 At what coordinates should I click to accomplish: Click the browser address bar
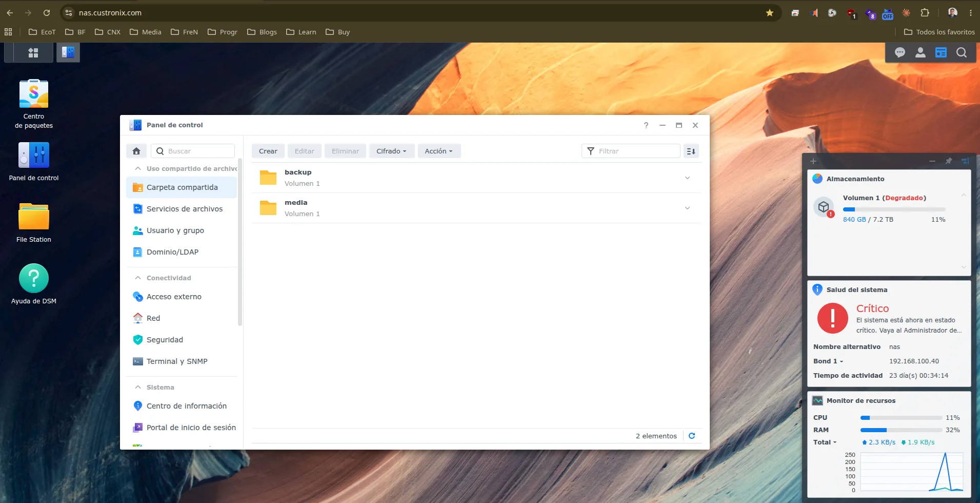(421, 13)
